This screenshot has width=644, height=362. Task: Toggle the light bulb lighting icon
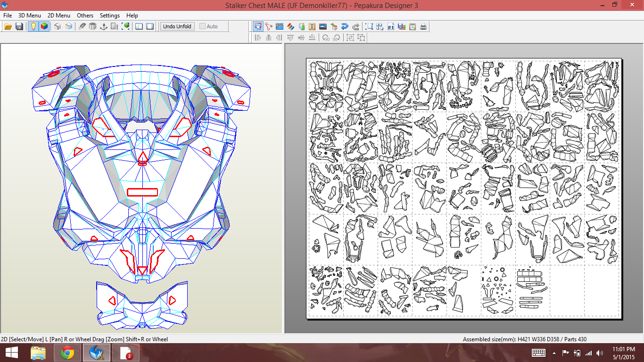(x=33, y=26)
